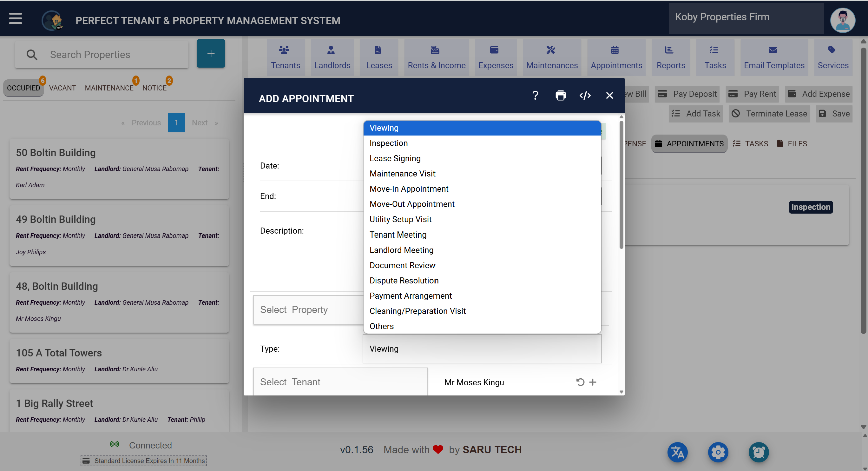
Task: Open the Appointments section
Action: click(x=616, y=57)
